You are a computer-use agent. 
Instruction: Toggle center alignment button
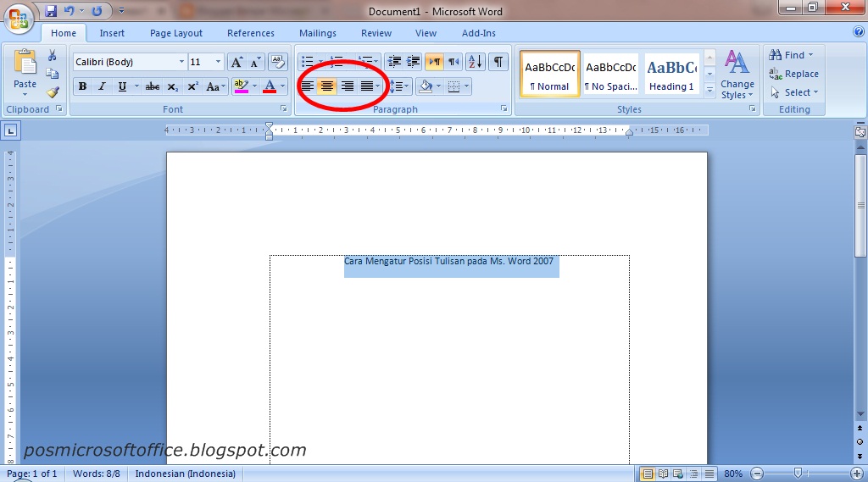[x=327, y=86]
